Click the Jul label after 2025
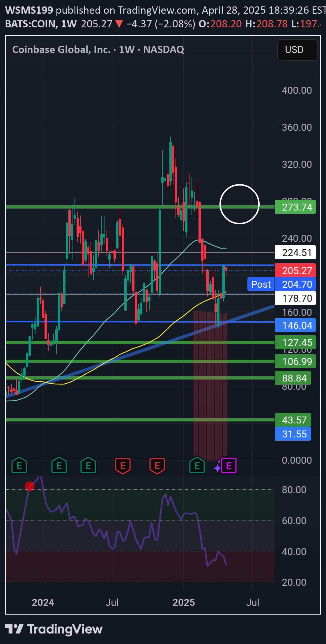 click(253, 602)
